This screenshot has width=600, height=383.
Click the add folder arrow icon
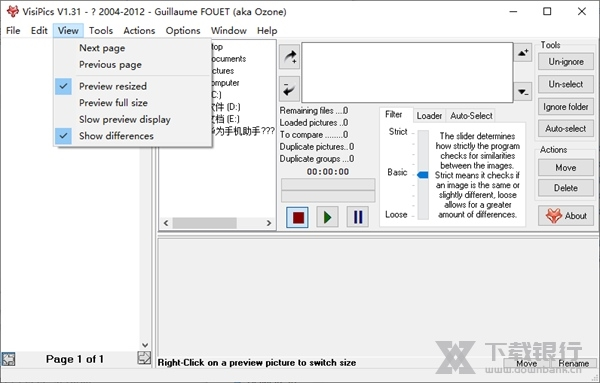(289, 57)
